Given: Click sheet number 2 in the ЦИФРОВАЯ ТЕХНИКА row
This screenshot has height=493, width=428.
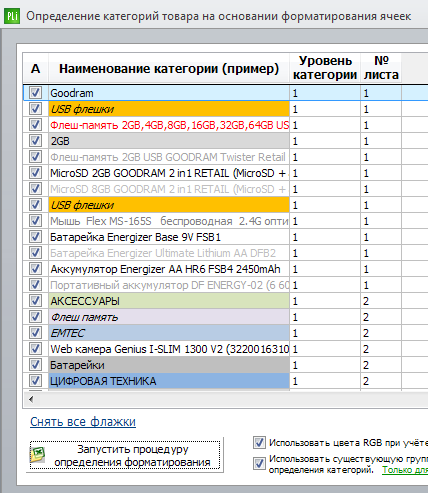Looking at the screenshot, I should tap(381, 381).
